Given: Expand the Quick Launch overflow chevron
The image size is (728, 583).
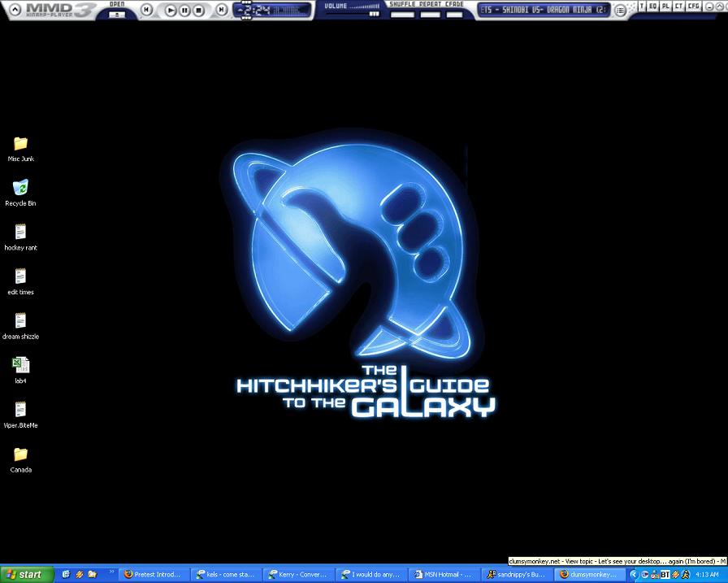Looking at the screenshot, I should tap(112, 572).
